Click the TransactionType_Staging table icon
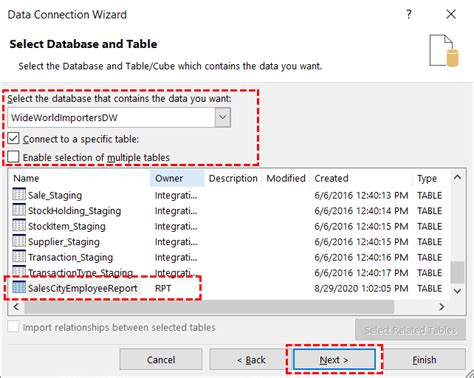Image resolution: width=474 pixels, height=378 pixels. click(19, 271)
